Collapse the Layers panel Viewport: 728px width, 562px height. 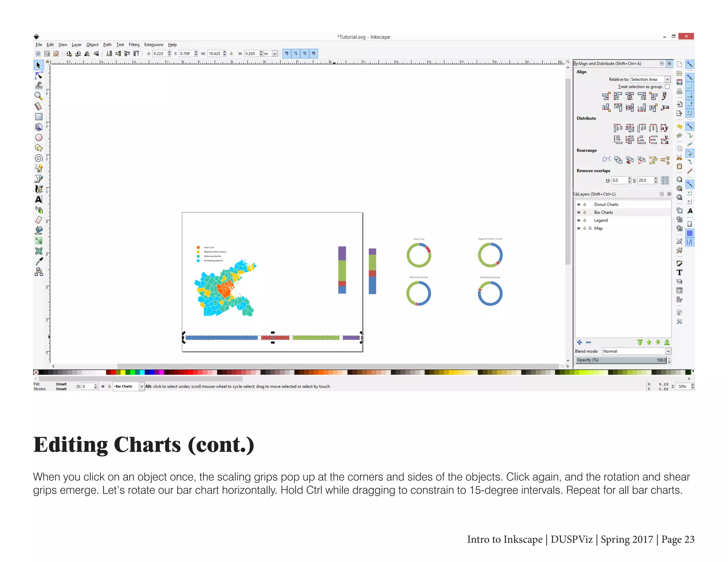click(662, 194)
